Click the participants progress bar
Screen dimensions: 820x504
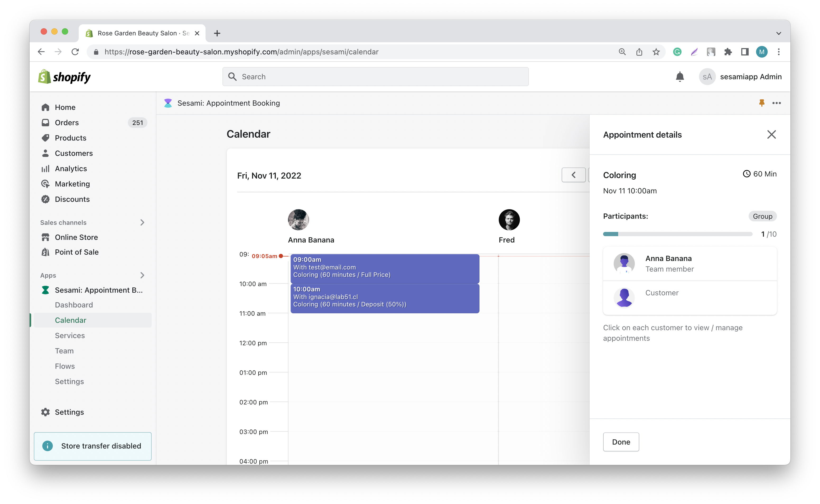[677, 234]
